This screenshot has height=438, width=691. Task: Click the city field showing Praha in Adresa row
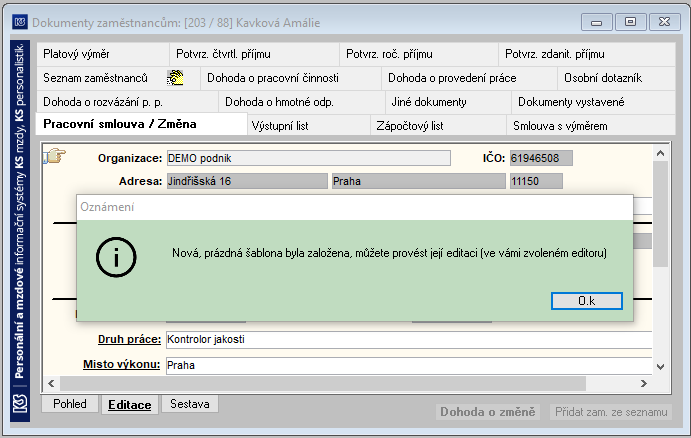point(419,181)
